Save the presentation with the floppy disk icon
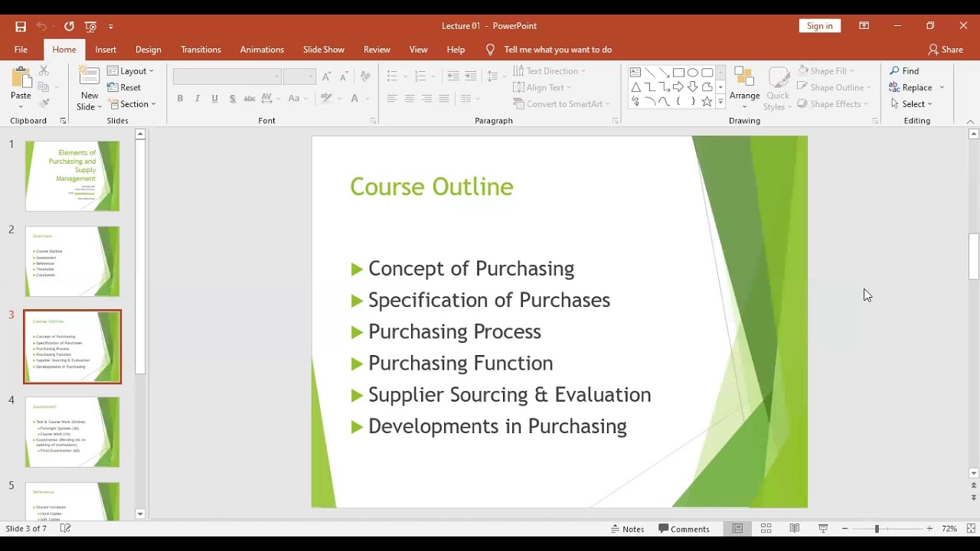The height and width of the screenshot is (551, 980). tap(21, 26)
